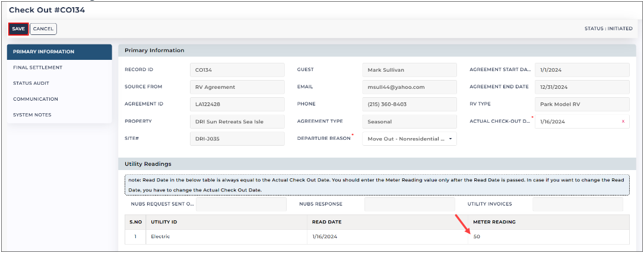Open the Communication section
The width and height of the screenshot is (644, 253).
click(59, 99)
